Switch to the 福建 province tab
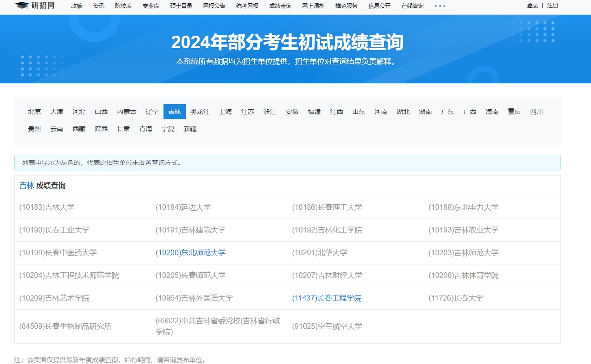The image size is (591, 364). coord(314,112)
